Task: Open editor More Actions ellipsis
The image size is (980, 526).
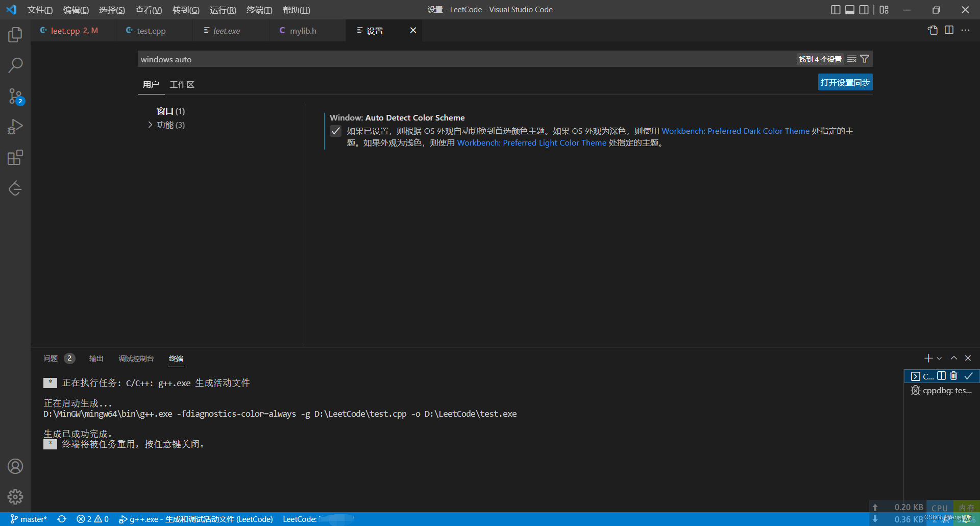Action: (965, 31)
